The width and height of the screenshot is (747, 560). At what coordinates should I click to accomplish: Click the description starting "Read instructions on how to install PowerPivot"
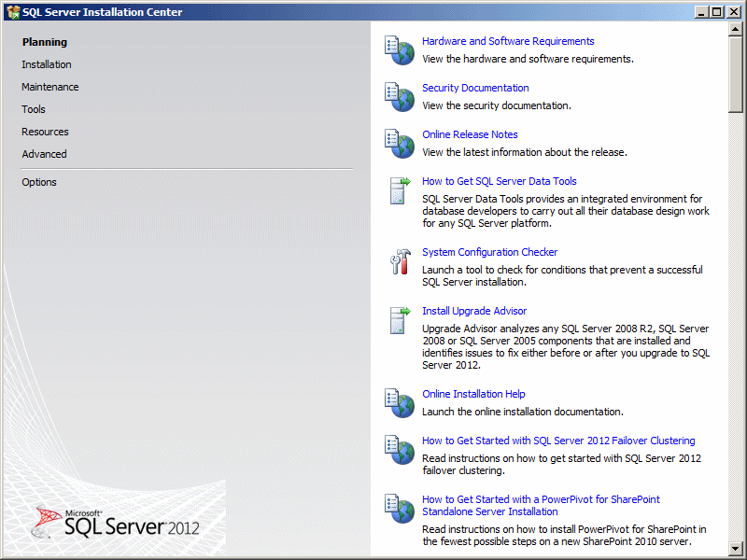(x=564, y=535)
